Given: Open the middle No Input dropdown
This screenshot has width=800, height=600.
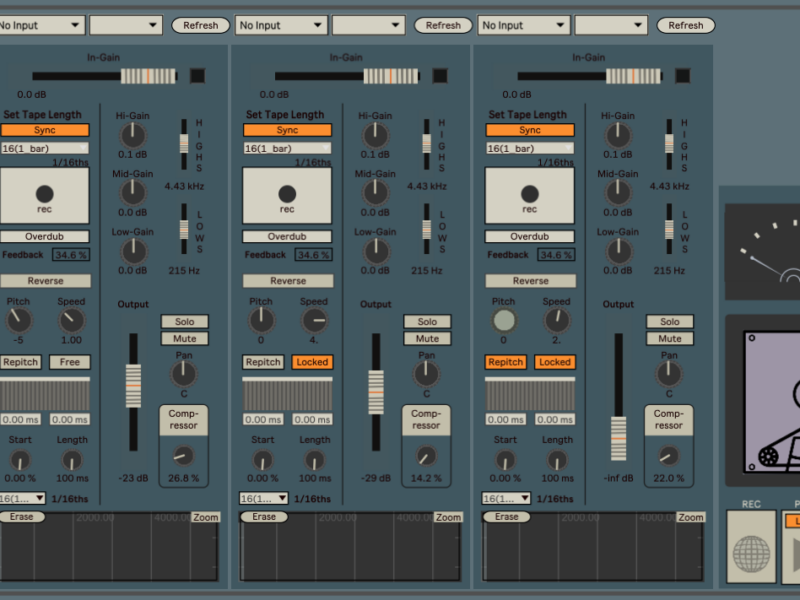Looking at the screenshot, I should click(282, 25).
